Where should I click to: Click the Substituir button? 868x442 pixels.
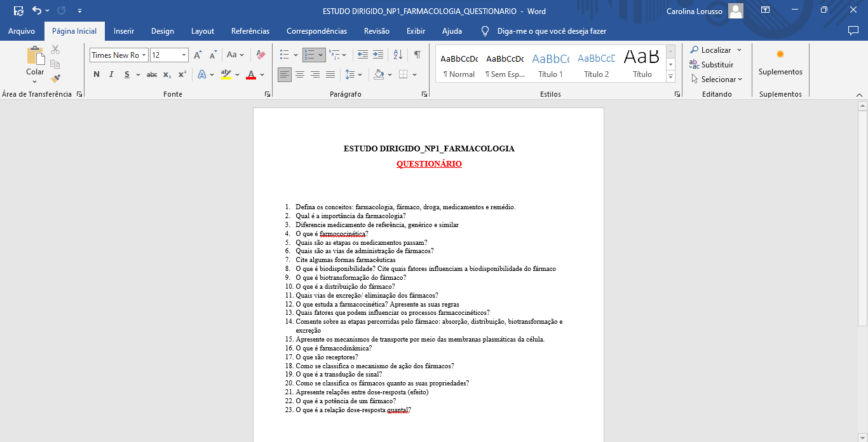(x=712, y=65)
